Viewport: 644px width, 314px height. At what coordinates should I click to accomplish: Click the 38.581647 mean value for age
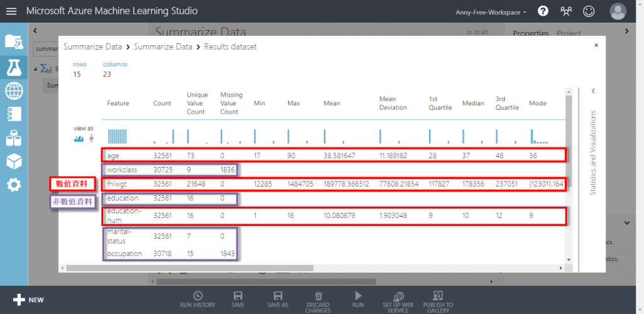339,156
